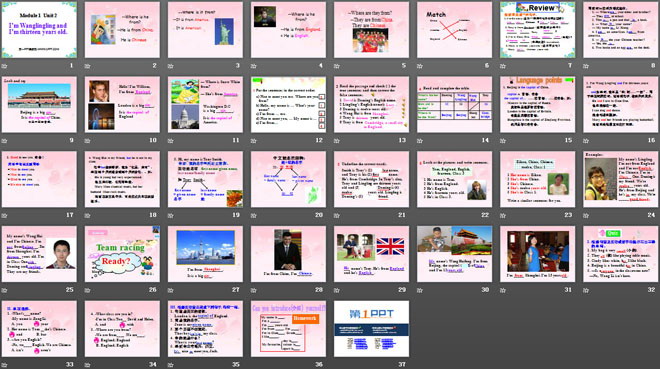This screenshot has width=660, height=369.
Task: Select slide 34 multiple-choice thumbnail
Action: point(122,329)
